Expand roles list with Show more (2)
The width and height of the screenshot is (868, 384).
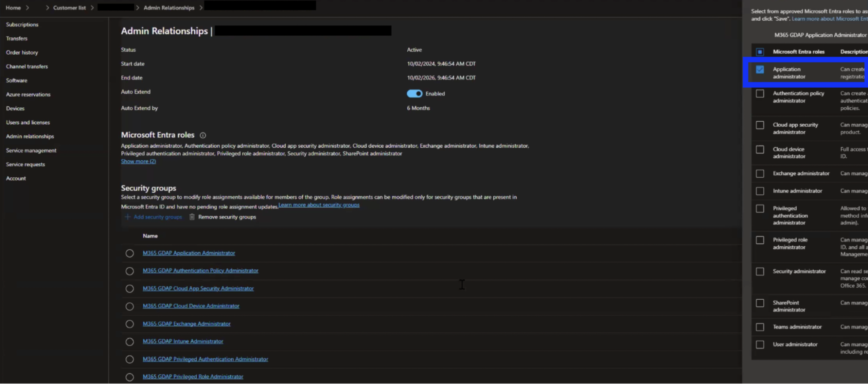[138, 161]
